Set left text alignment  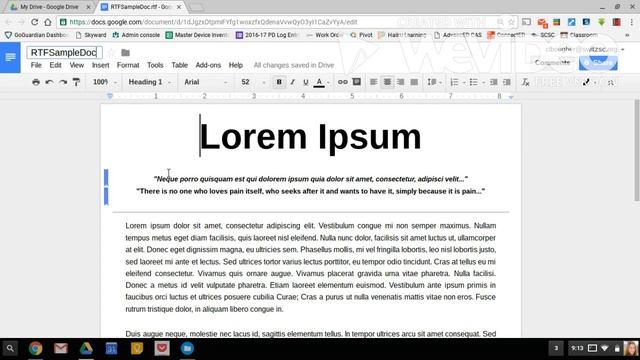pyautogui.click(x=373, y=82)
